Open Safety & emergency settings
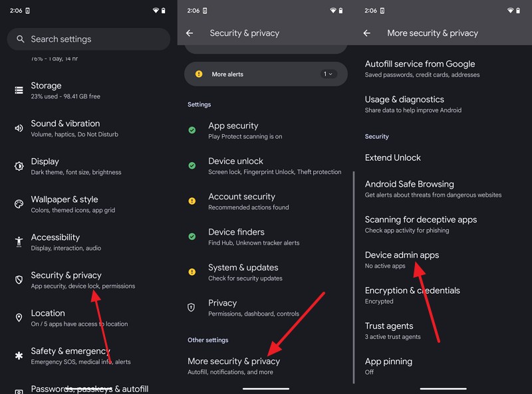 pos(88,356)
